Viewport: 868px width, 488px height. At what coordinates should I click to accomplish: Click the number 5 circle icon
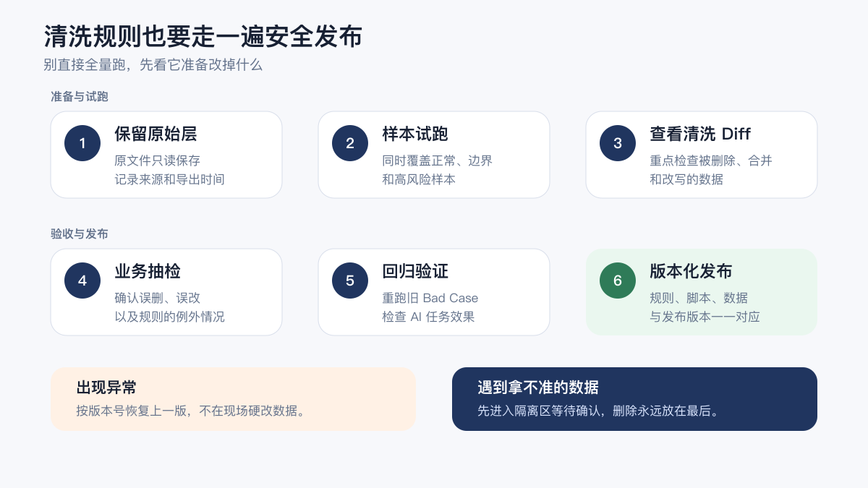350,281
